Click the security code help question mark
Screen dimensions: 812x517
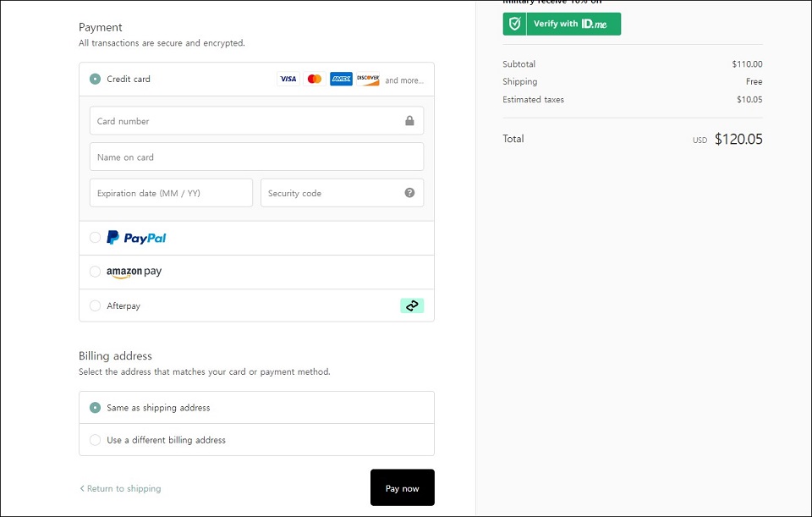[x=409, y=193]
